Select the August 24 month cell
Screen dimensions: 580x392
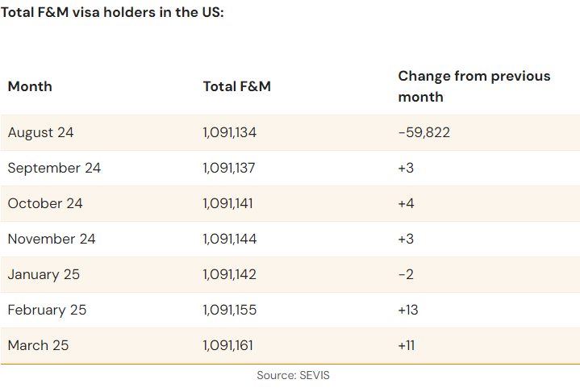(40, 132)
